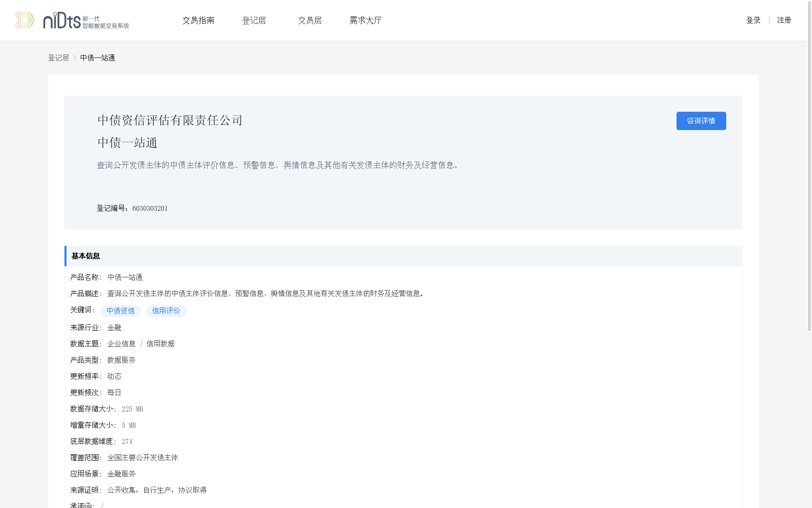Viewport: 812px width, 508px height.
Task: Click the 5 MB incremental storage value
Action: pos(129,425)
